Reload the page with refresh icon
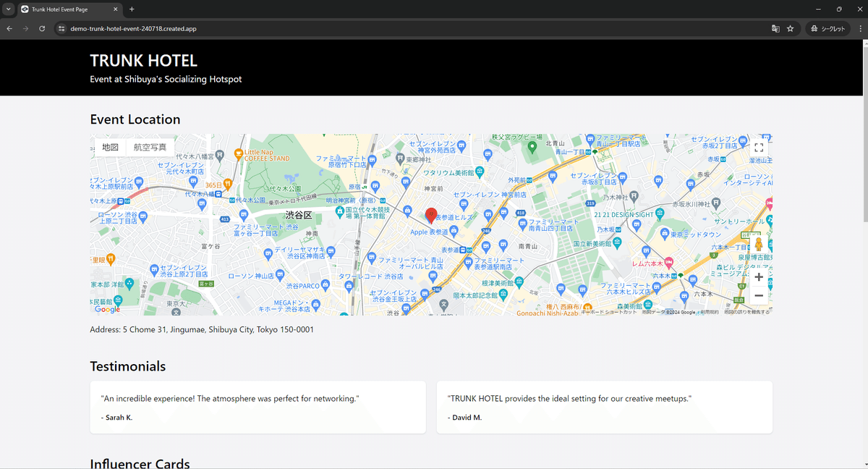This screenshot has width=868, height=469. click(x=42, y=29)
